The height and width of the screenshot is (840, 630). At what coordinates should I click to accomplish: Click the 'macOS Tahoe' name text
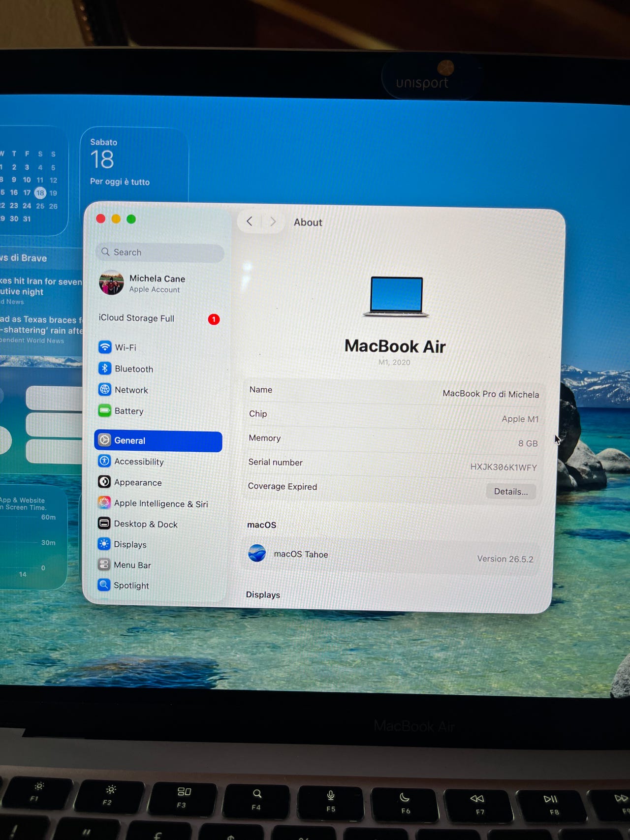pyautogui.click(x=301, y=554)
